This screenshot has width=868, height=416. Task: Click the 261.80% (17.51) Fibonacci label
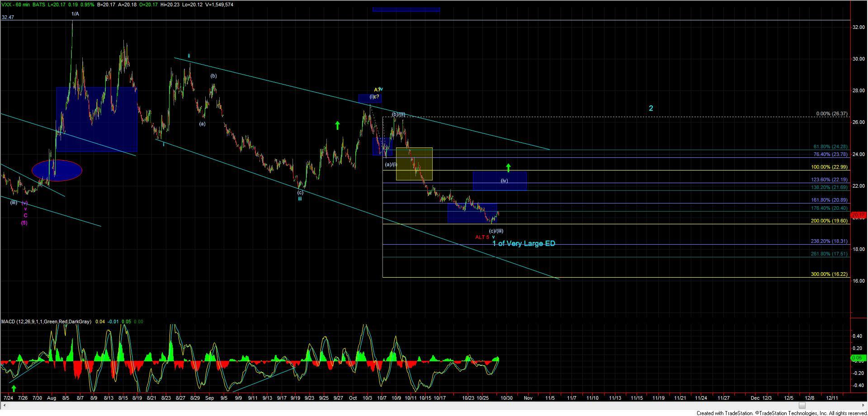click(x=829, y=254)
